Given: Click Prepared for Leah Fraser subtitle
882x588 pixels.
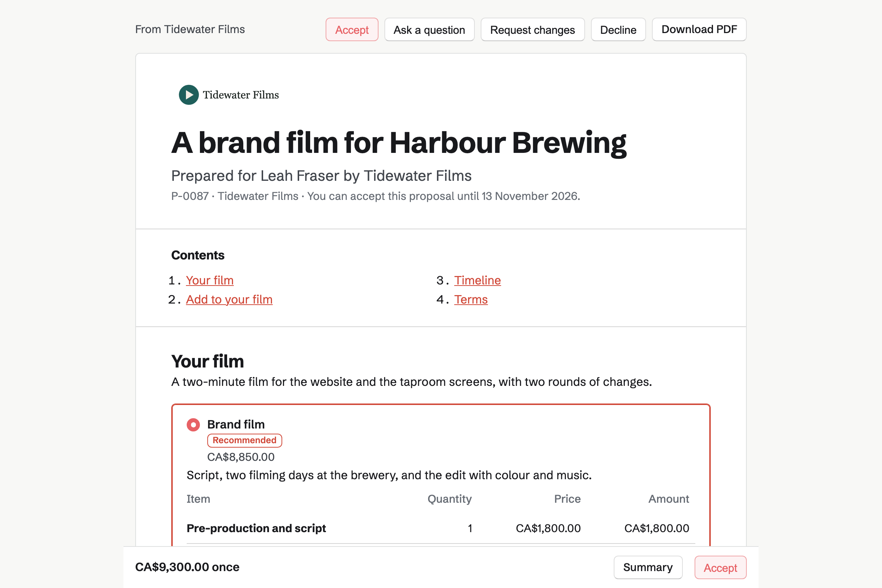Looking at the screenshot, I should pos(321,176).
